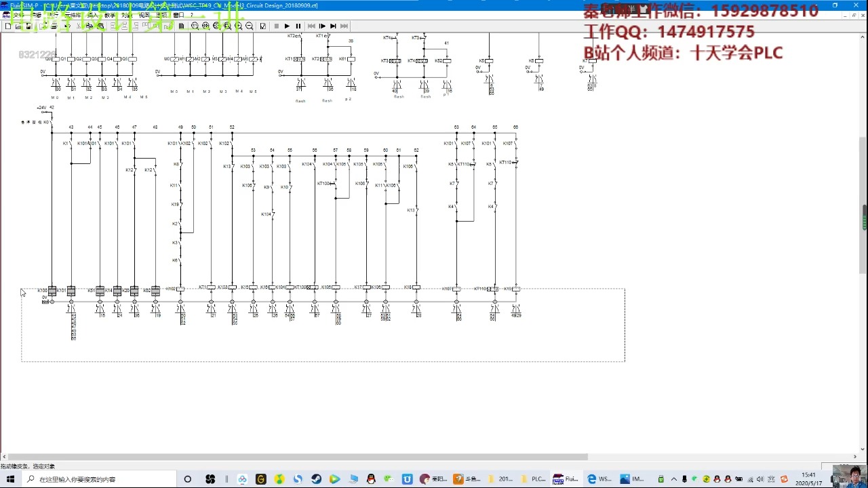Viewport: 868px width, 488px height.
Task: Click the single step forward icon
Action: 322,26
